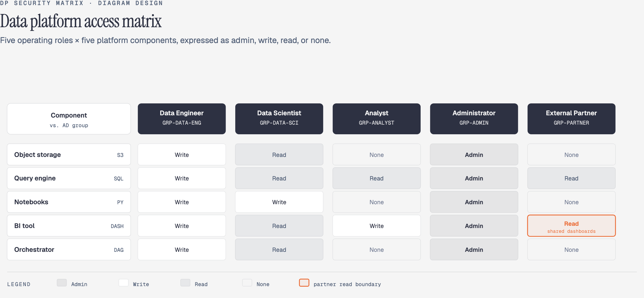Viewport: 644px width, 298px height.
Task: Click the Object storage S3 row label
Action: point(69,154)
